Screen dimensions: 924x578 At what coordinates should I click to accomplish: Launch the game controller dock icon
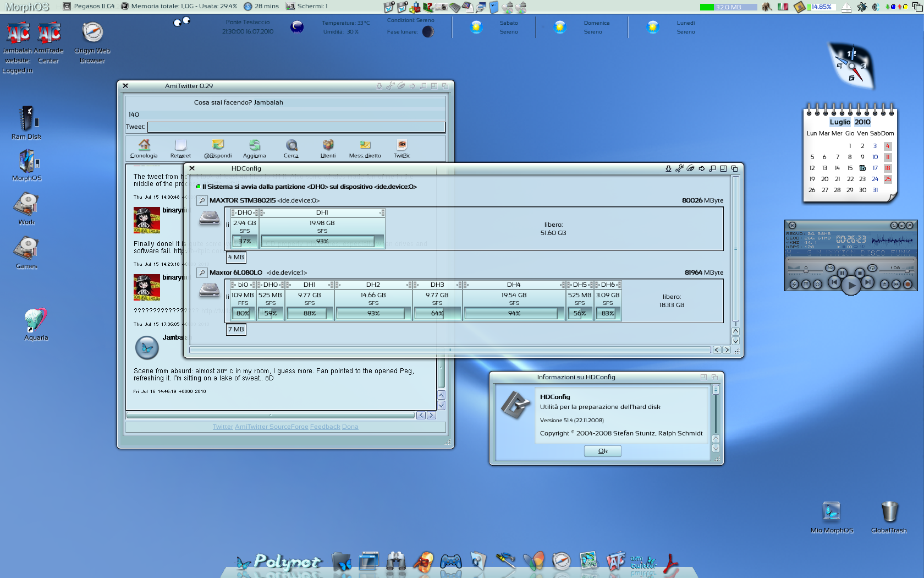(450, 561)
